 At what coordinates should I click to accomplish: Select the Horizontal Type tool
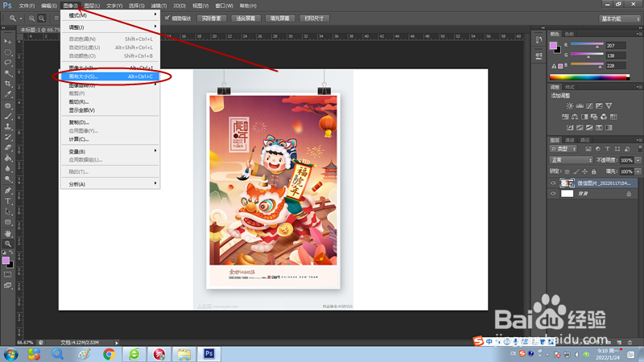click(x=8, y=201)
